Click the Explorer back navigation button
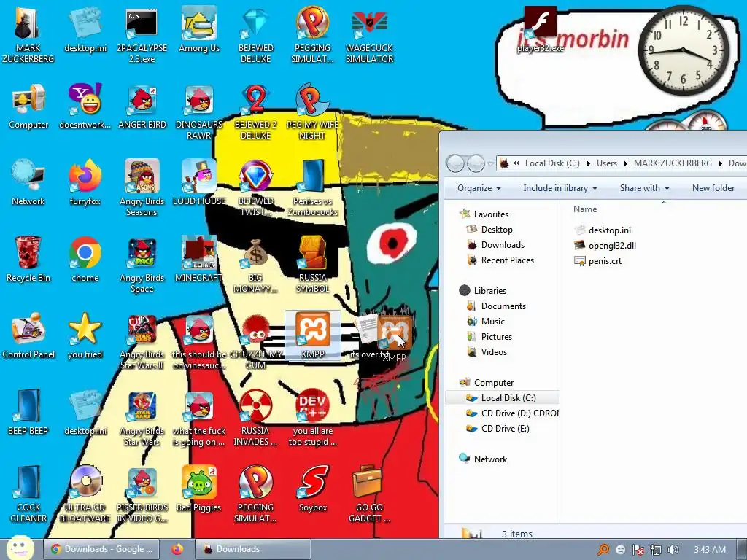 coord(455,164)
